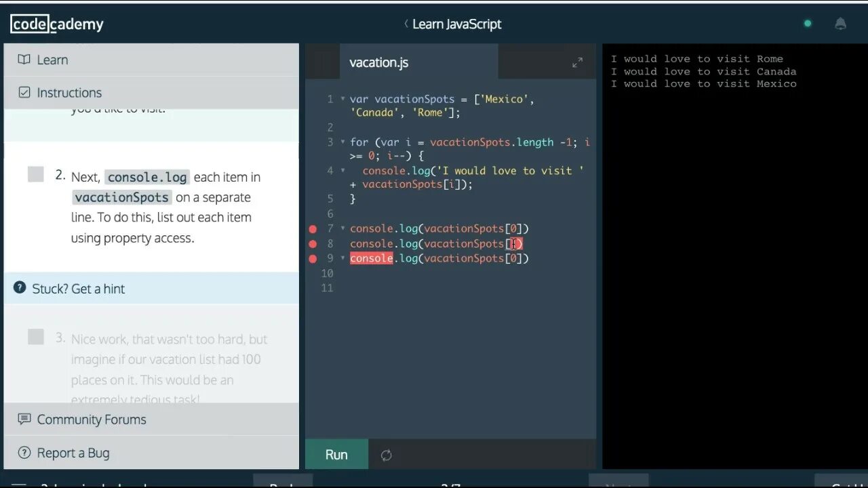
Task: Tick the checkbox for step 2
Action: click(36, 174)
